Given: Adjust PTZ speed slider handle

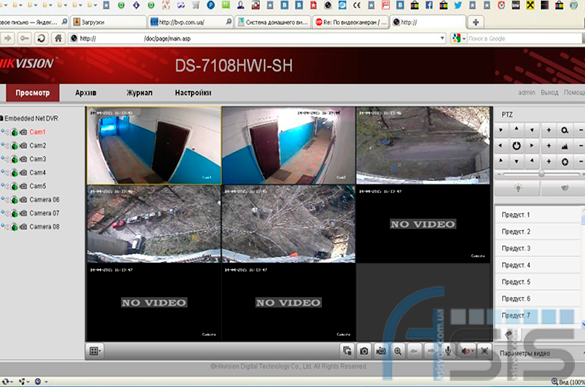Looking at the screenshot, I should [541, 174].
